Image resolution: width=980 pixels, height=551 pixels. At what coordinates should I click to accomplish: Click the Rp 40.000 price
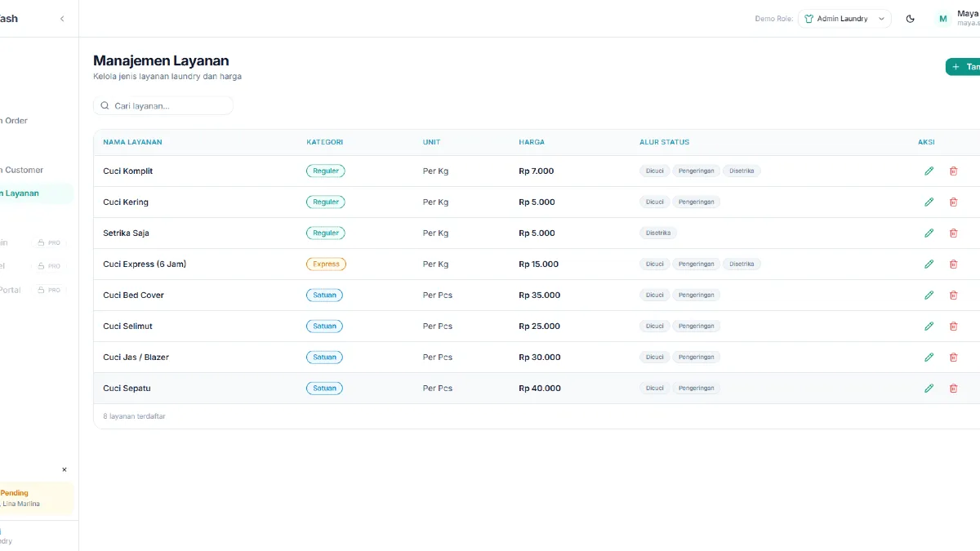(539, 388)
